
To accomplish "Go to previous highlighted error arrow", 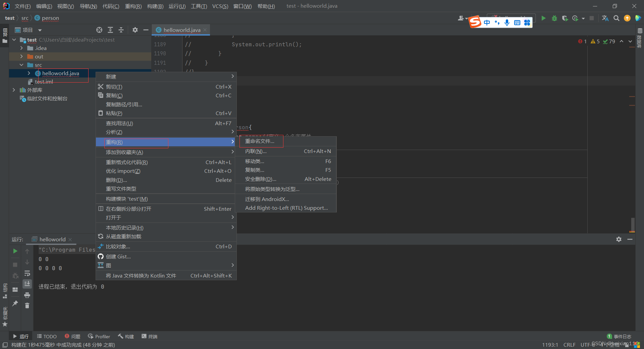I will point(622,41).
